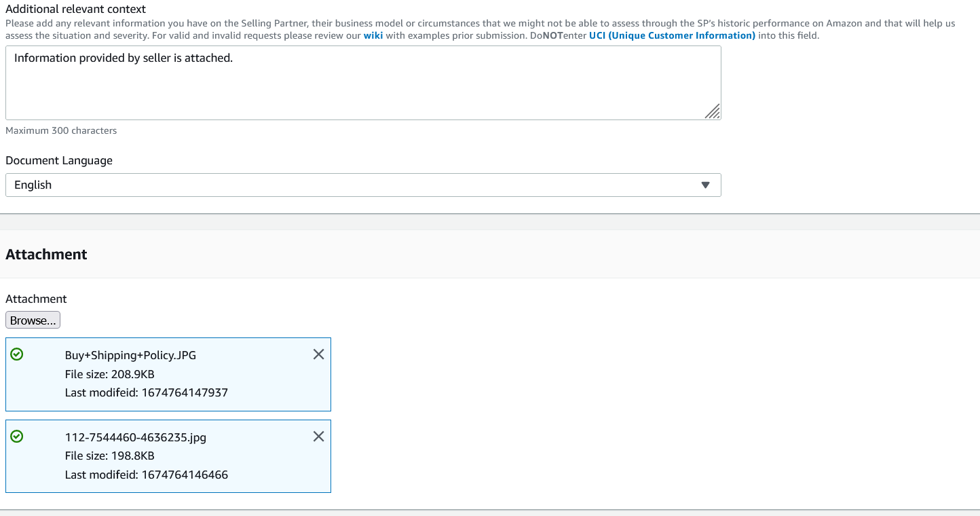The image size is (980, 516).
Task: Click the Maximum 300 characters note
Action: click(x=61, y=130)
